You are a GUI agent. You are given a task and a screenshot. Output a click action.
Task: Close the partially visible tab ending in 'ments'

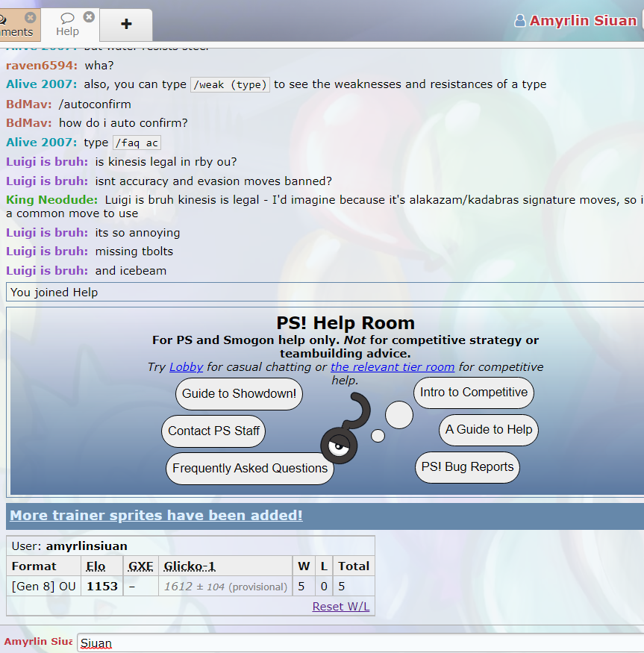coord(30,17)
